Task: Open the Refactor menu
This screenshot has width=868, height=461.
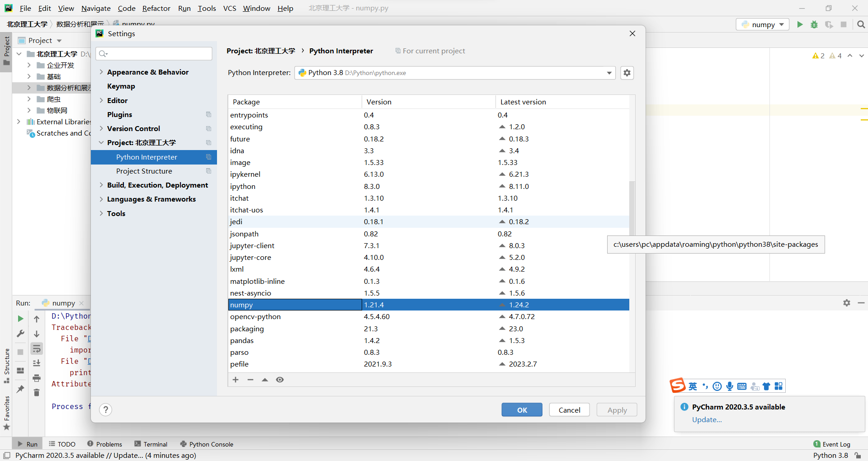Action: [x=156, y=8]
